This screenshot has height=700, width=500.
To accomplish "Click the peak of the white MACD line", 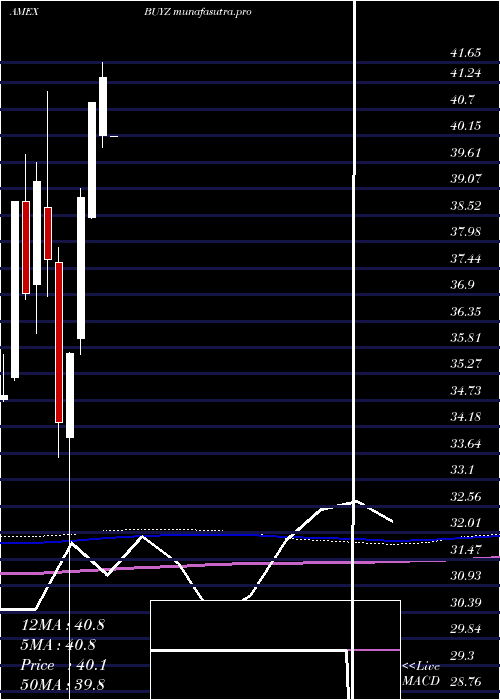I will pyautogui.click(x=355, y=501).
